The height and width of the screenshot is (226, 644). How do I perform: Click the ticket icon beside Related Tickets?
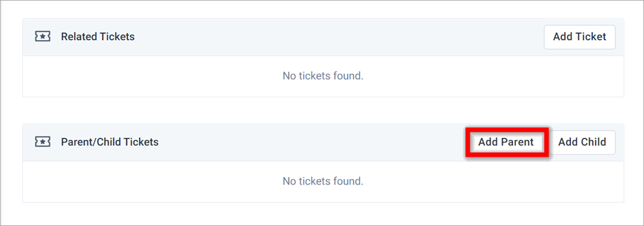42,36
